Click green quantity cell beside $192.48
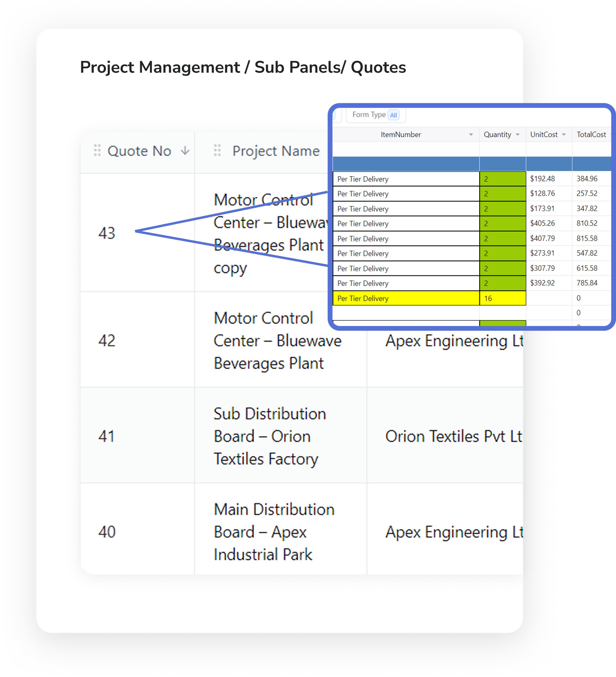Viewport: 616px width, 677px height. click(502, 179)
